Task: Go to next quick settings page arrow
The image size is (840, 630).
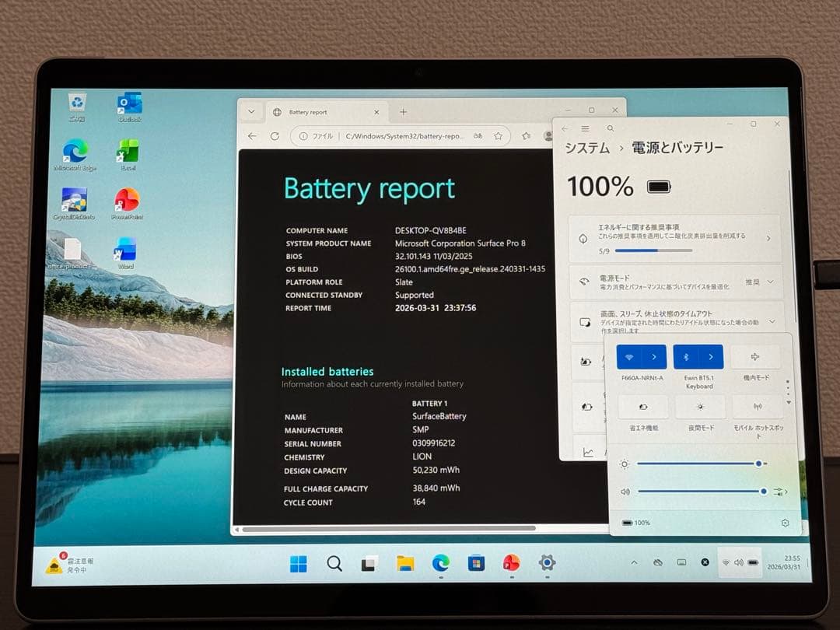Action: [x=789, y=402]
